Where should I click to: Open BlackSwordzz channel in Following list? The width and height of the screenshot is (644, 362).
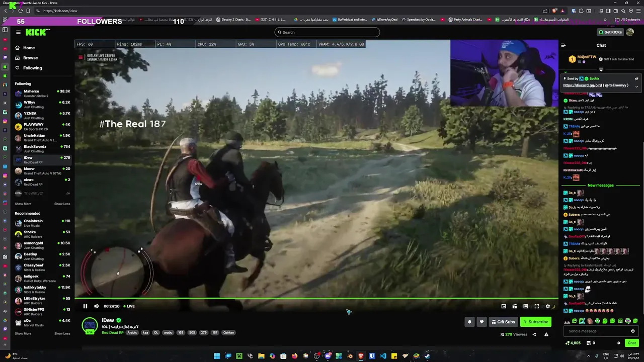point(42,149)
